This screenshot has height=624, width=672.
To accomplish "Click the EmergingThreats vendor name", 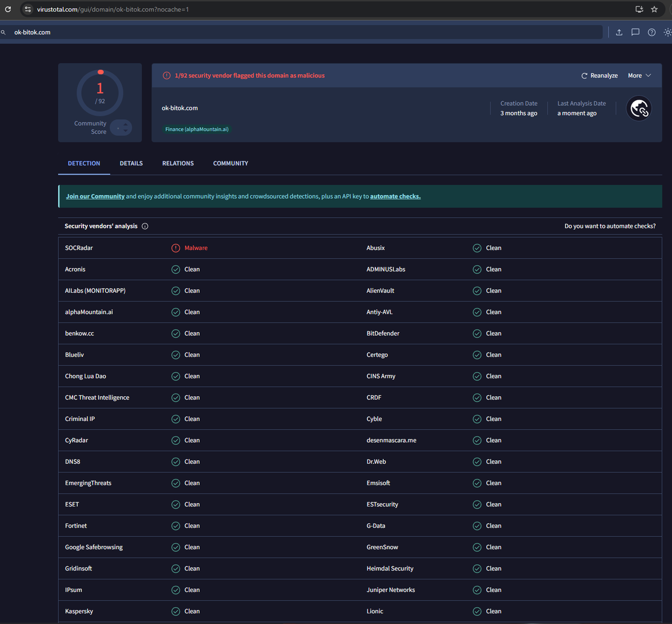I will [x=88, y=483].
